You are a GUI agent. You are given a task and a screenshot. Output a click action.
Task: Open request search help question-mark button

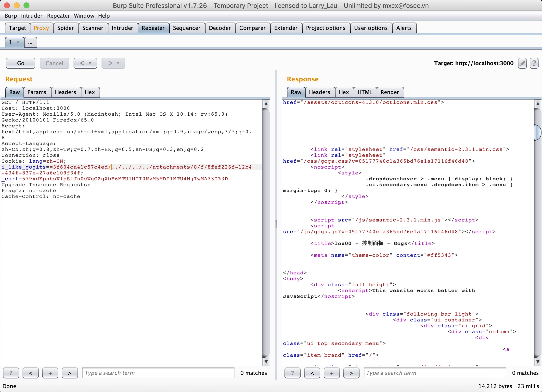11,373
